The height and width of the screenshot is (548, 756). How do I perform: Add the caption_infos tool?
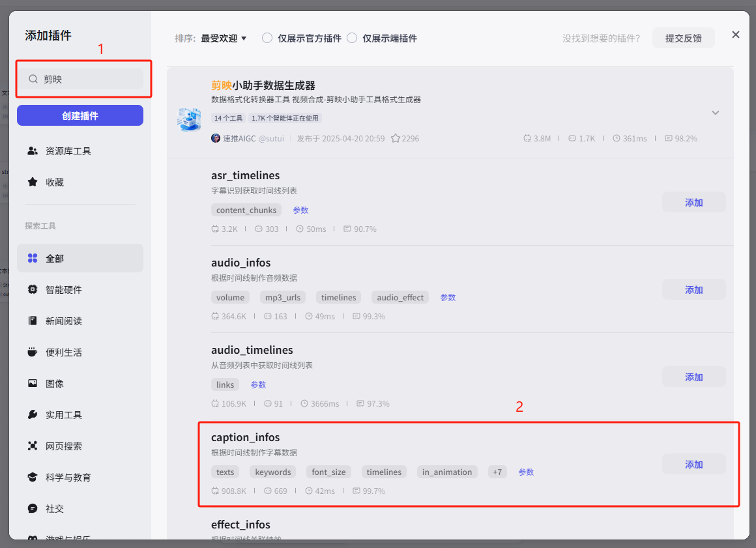(694, 464)
